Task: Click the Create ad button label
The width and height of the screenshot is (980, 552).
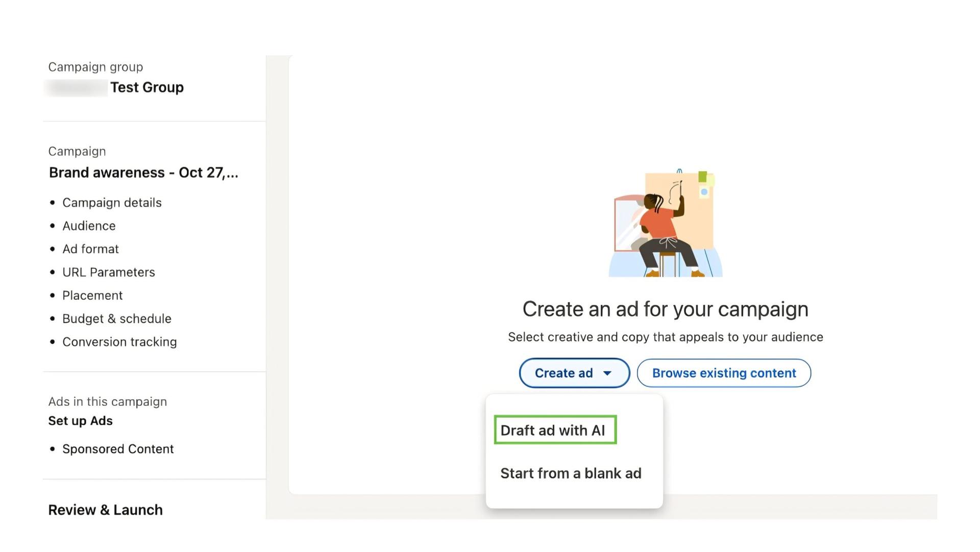Action: pos(563,373)
